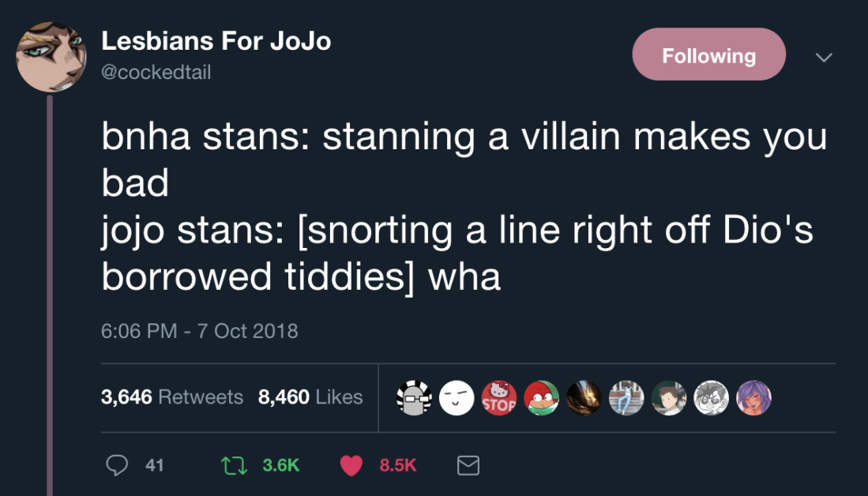Open the red Knuckles liker avatar
868x496 pixels.
541,398
